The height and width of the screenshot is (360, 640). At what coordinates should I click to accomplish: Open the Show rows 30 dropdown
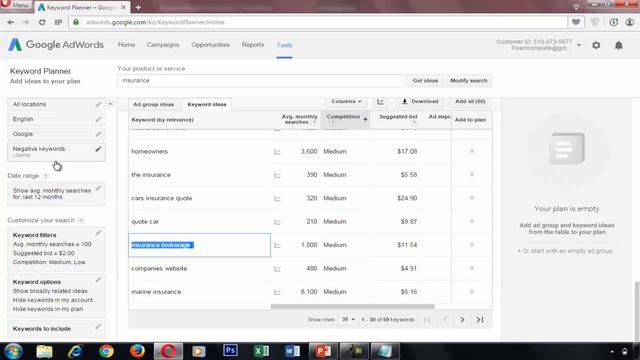(348, 319)
